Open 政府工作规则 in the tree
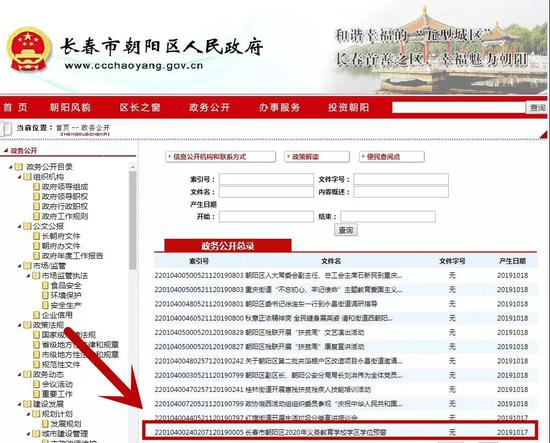The width and height of the screenshot is (550, 443). (65, 216)
